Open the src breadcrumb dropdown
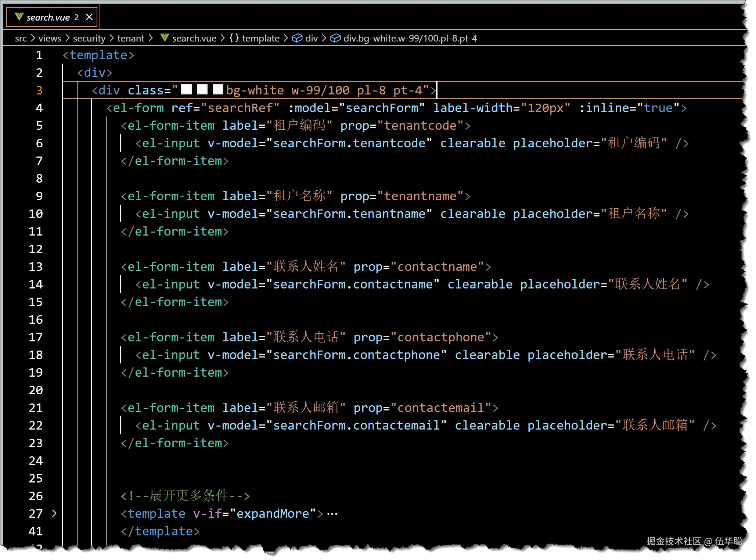Image resolution: width=756 pixels, height=560 pixels. [21, 38]
